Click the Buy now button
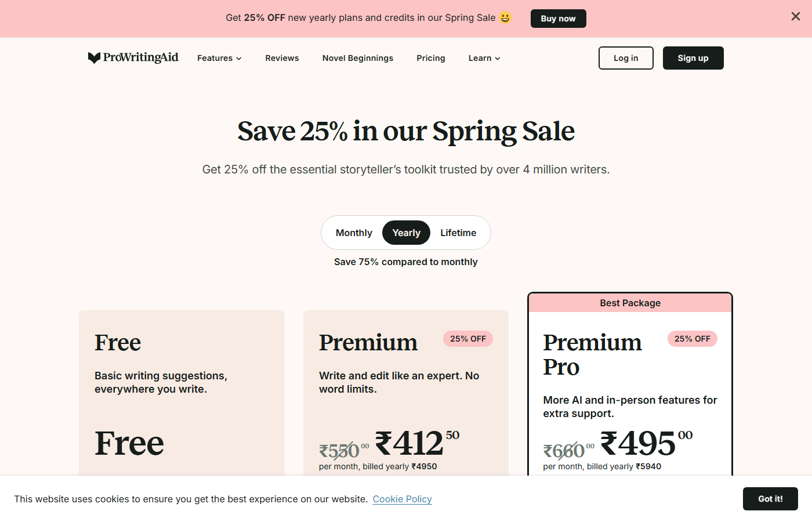The height and width of the screenshot is (522, 812). click(x=558, y=18)
